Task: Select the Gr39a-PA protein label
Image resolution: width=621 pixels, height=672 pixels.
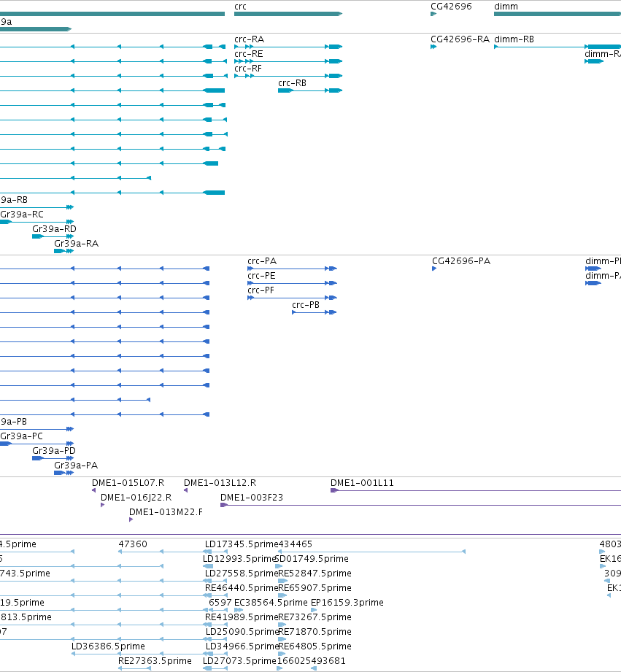Action: [x=76, y=466]
